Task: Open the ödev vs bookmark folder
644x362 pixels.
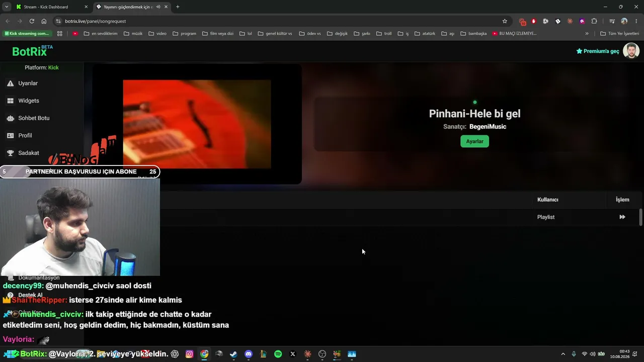Action: [x=310, y=34]
